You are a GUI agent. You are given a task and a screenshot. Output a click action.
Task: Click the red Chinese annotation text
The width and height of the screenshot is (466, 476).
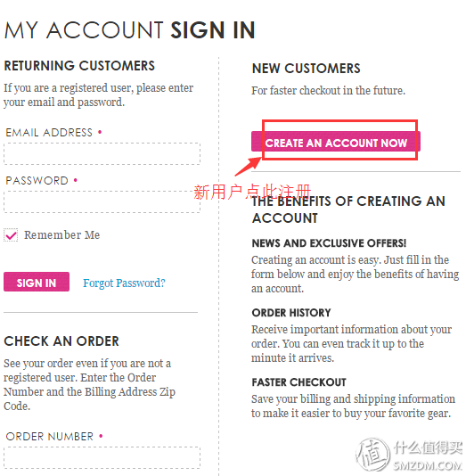point(252,192)
